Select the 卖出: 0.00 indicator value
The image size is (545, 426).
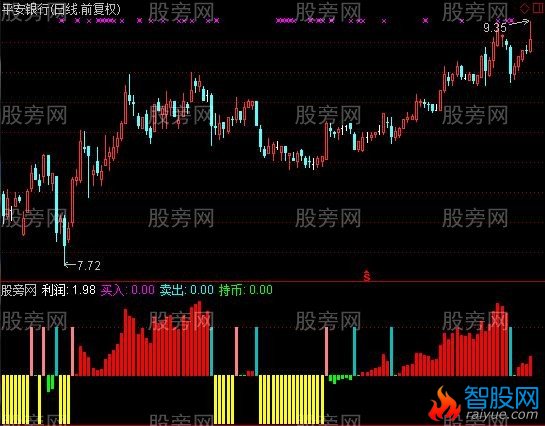point(187,290)
